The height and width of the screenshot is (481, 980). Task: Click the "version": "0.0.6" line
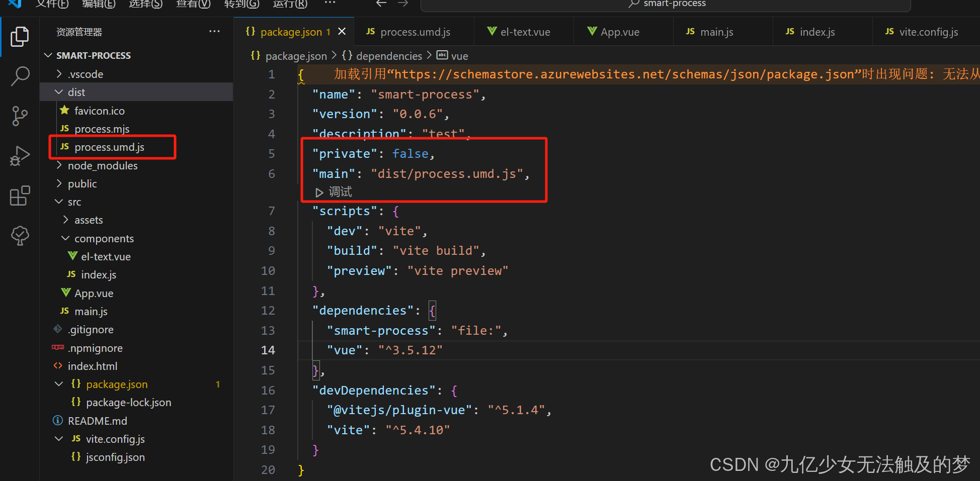(x=381, y=114)
